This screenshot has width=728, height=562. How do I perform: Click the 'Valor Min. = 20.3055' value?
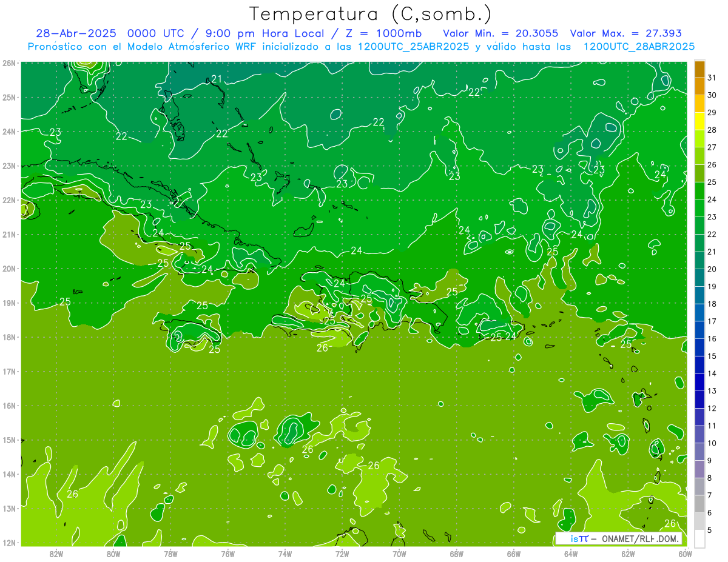[x=500, y=33]
